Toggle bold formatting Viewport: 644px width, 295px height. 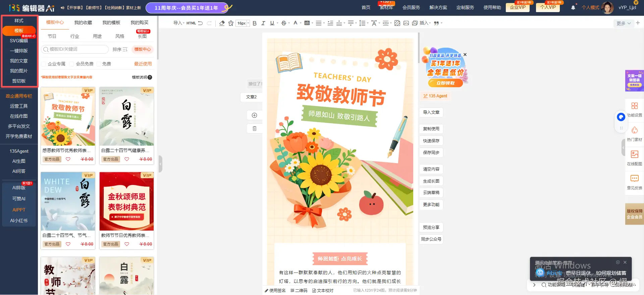click(x=255, y=23)
